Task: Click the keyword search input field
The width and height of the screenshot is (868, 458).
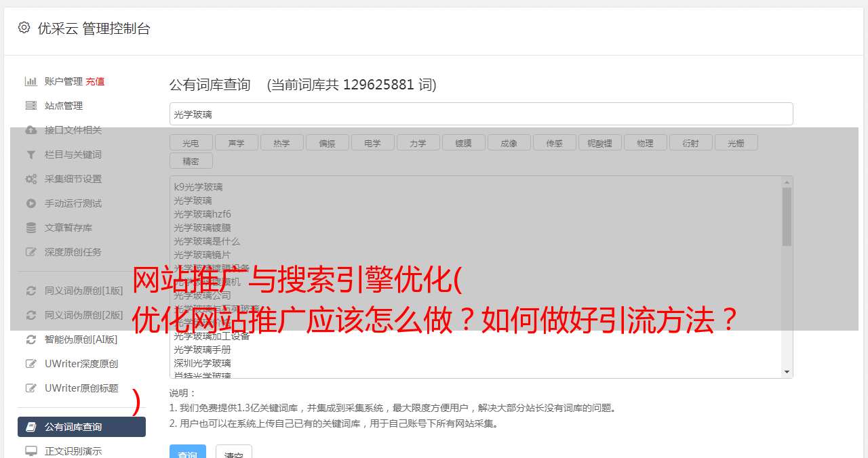Action: (x=481, y=114)
